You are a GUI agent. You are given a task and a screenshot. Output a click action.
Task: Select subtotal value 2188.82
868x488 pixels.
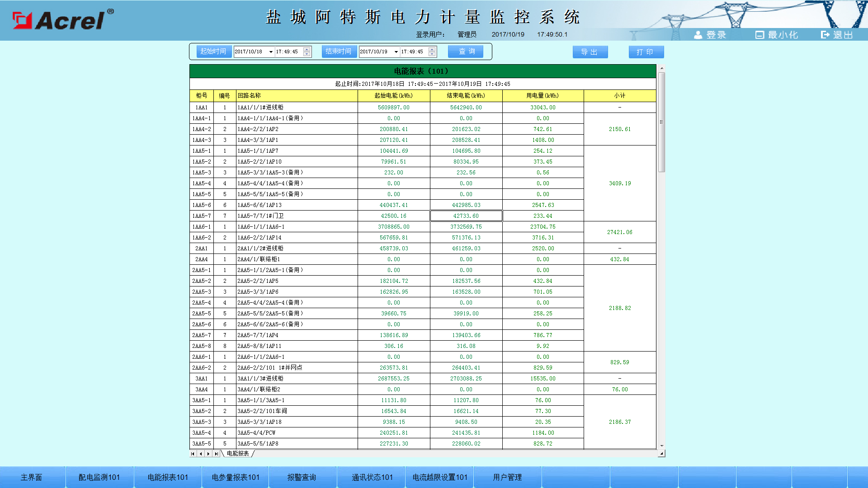tap(620, 308)
